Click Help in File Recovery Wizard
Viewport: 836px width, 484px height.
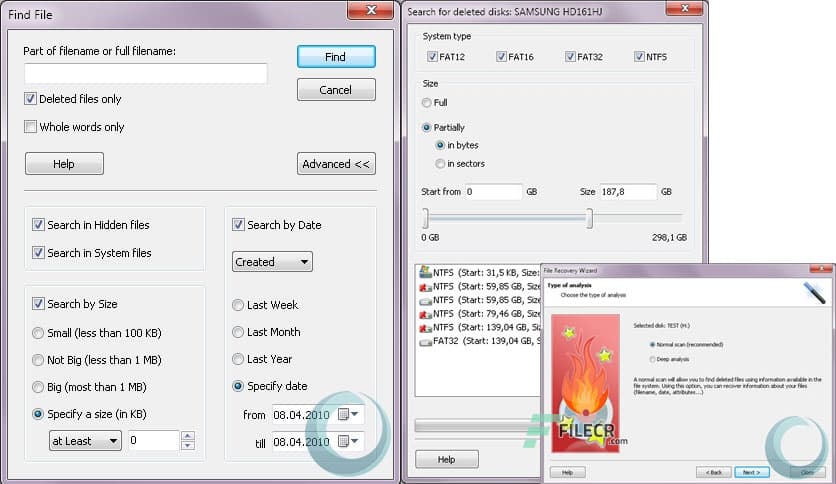(x=567, y=472)
